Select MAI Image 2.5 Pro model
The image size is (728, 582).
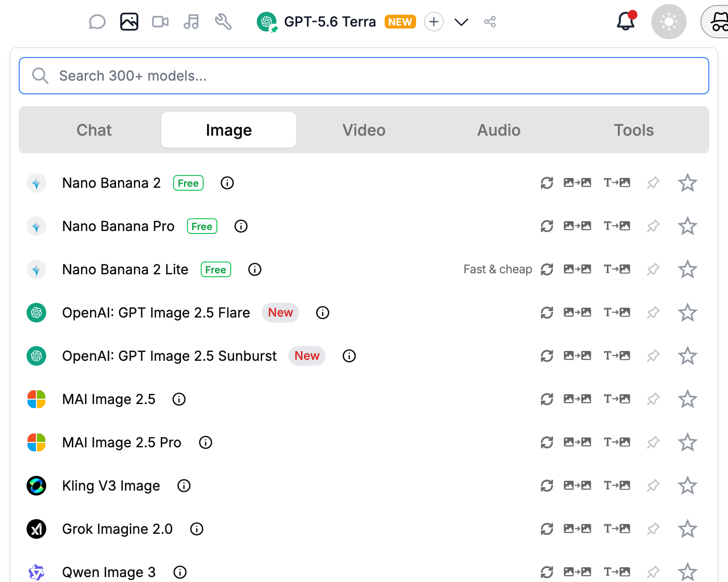(x=121, y=442)
